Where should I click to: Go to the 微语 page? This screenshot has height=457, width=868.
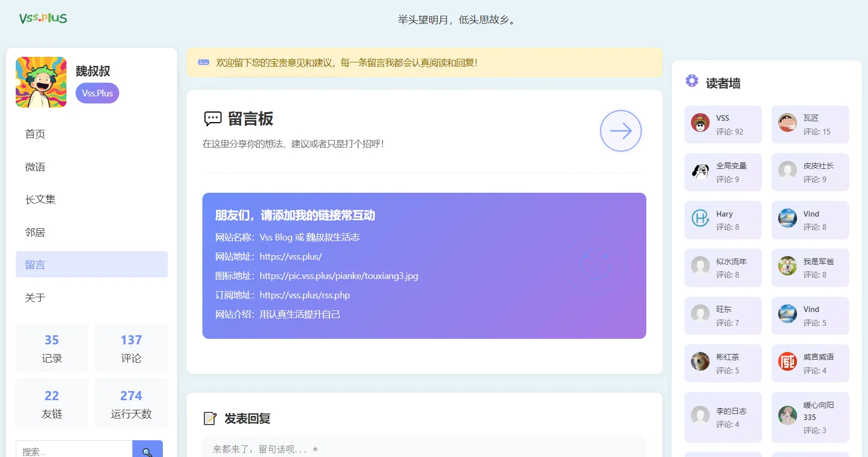click(x=36, y=167)
